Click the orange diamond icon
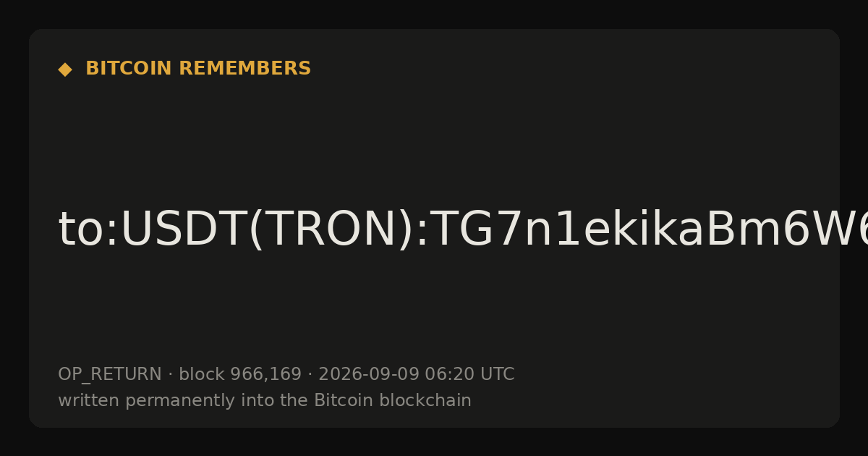Image resolution: width=868 pixels, height=456 pixels. pyautogui.click(x=64, y=69)
